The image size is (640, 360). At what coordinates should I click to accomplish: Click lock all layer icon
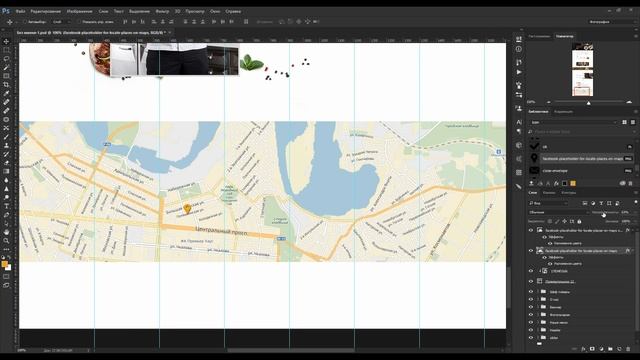tap(579, 221)
